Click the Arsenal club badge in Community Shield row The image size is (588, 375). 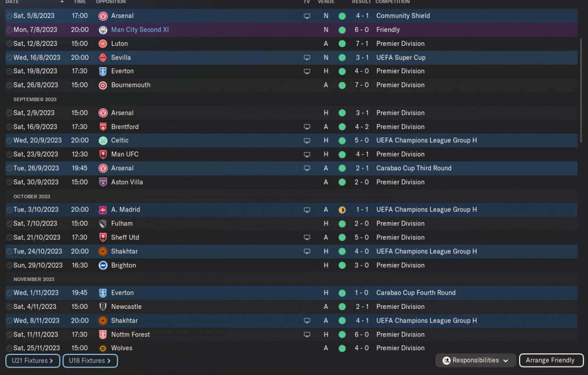(103, 16)
